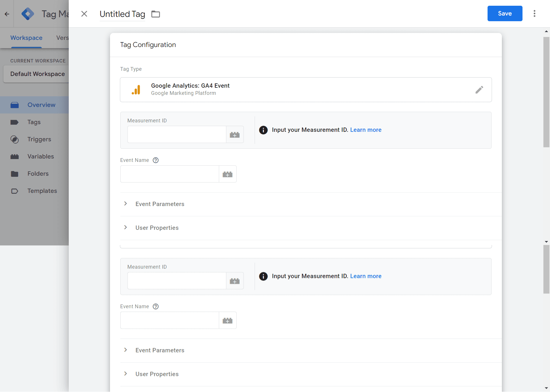Open the three-dot more actions menu
This screenshot has height=392, width=550.
coord(534,13)
